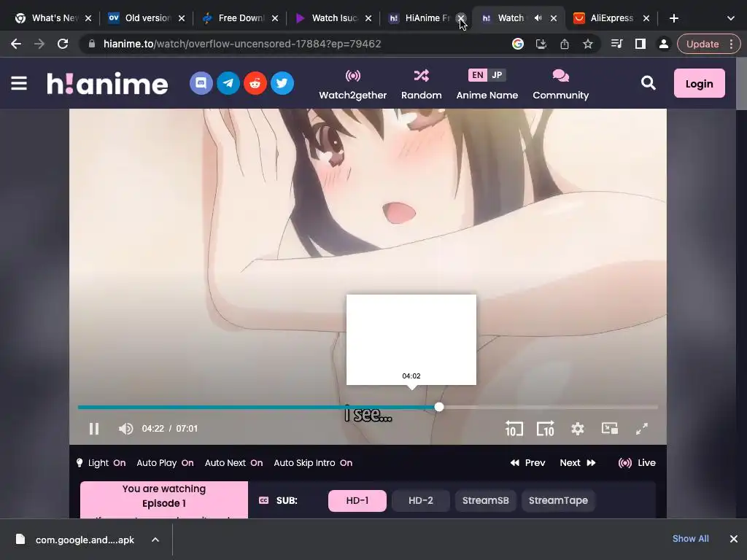Click the address bar URL
The height and width of the screenshot is (560, 747).
coord(242,44)
